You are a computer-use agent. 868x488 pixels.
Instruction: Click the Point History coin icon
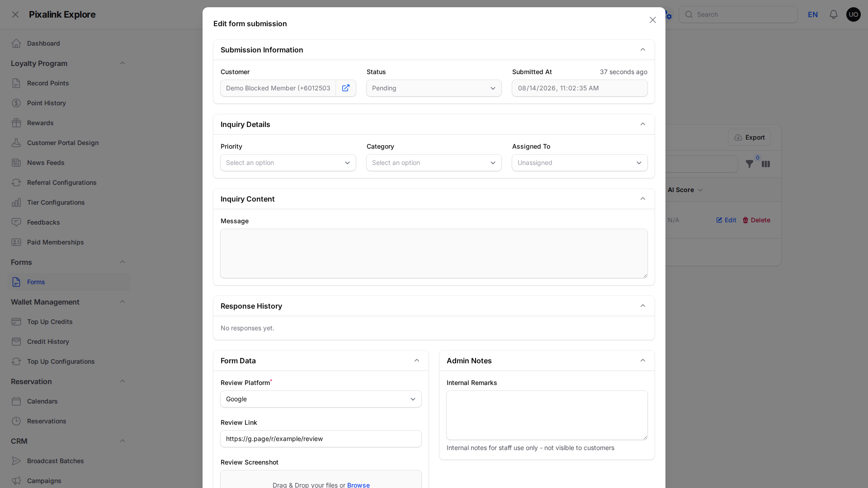(16, 103)
